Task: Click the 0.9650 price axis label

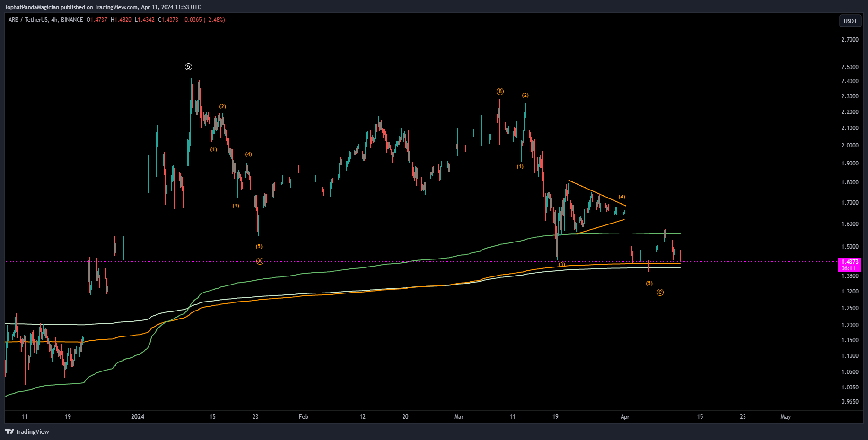Action: click(850, 402)
